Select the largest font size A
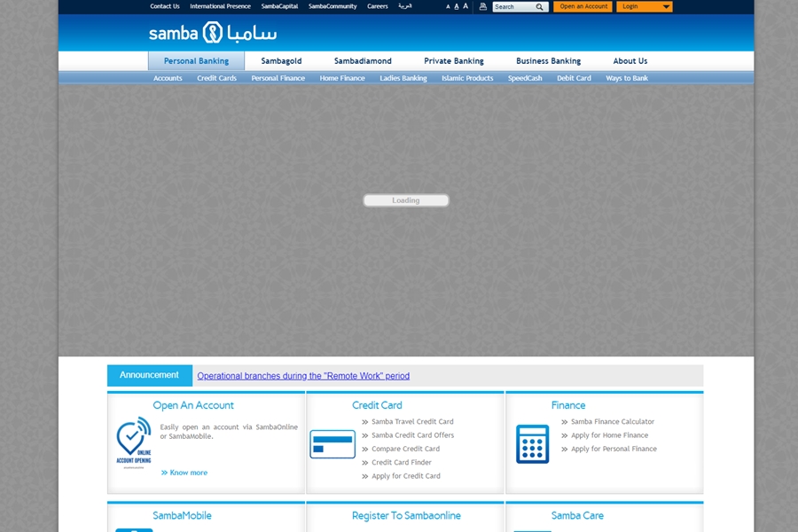Image resolution: width=798 pixels, height=532 pixels. click(x=465, y=6)
